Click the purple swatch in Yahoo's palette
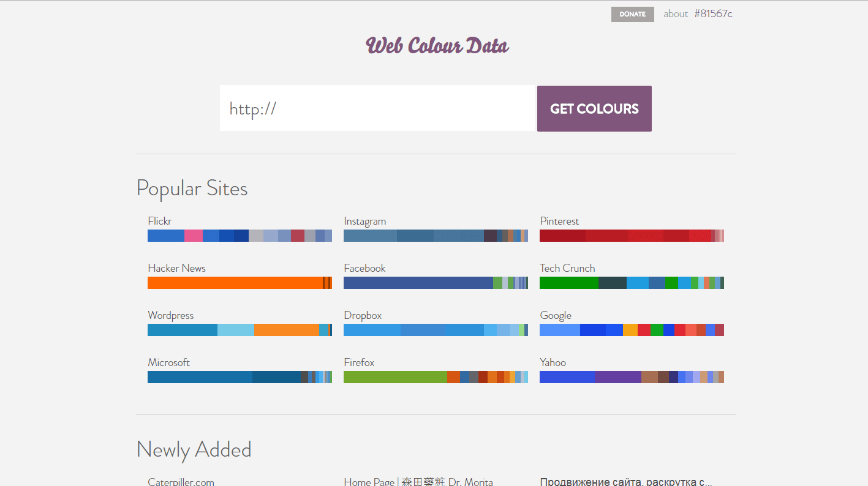 pos(618,377)
